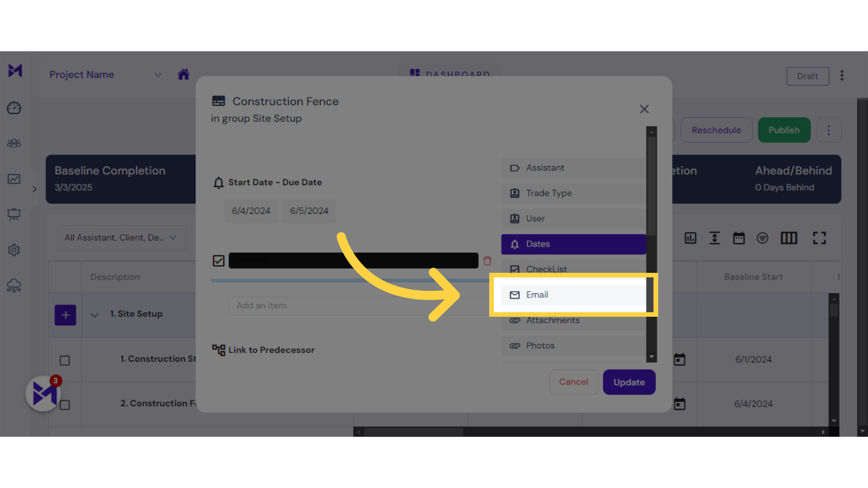Viewport: 868px width, 488px height.
Task: Toggle the checklist item checkbox
Action: pos(218,260)
